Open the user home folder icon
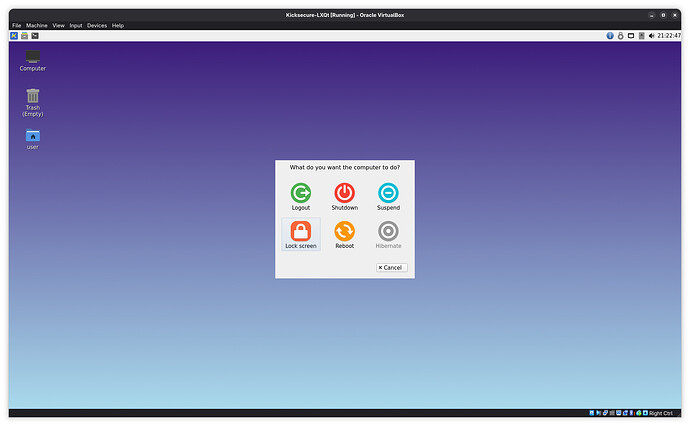 [33, 136]
